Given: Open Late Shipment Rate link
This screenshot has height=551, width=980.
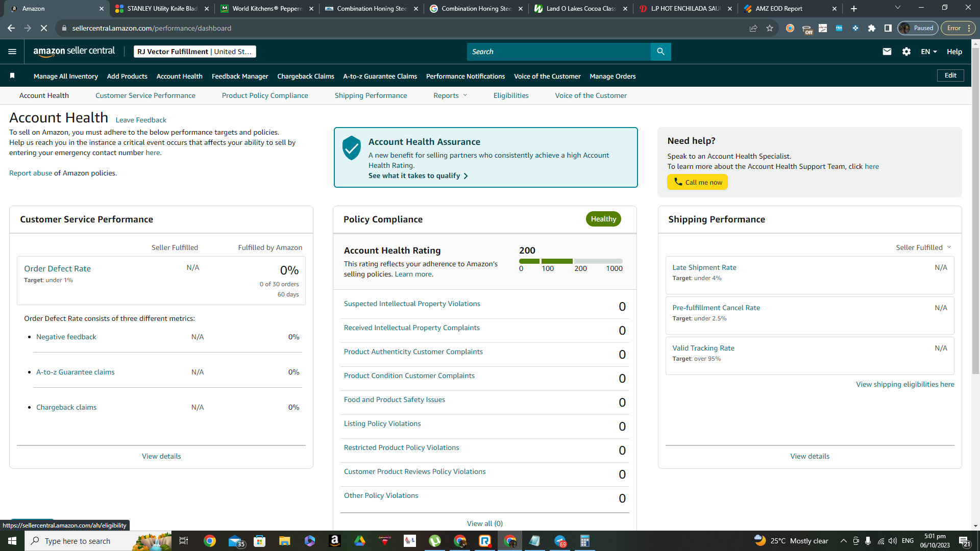Looking at the screenshot, I should point(704,267).
